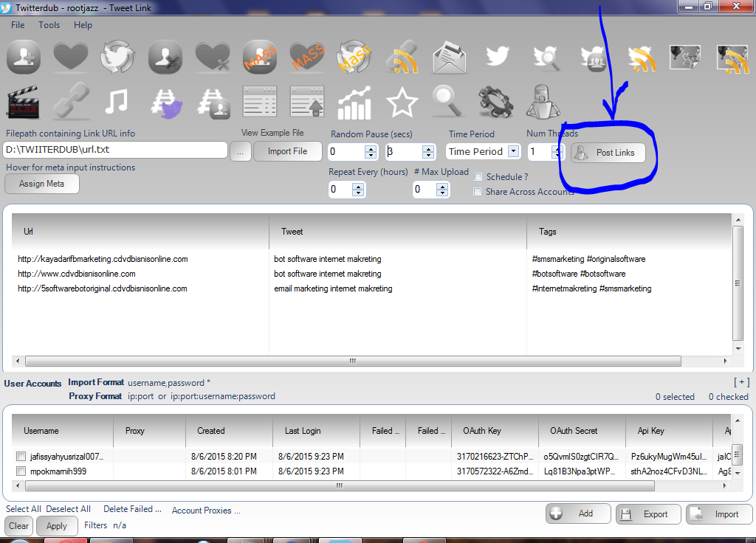
Task: Click the star favorites icon
Action: (x=402, y=102)
